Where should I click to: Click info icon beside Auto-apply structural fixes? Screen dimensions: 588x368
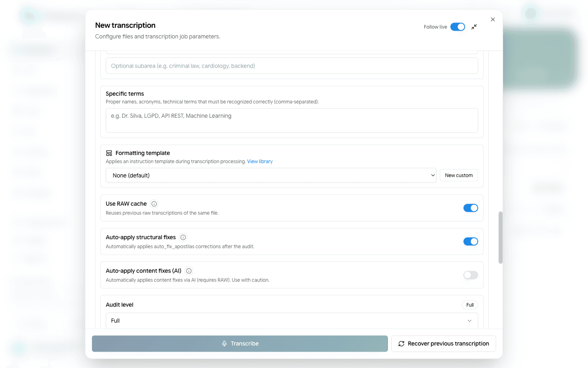(x=183, y=237)
